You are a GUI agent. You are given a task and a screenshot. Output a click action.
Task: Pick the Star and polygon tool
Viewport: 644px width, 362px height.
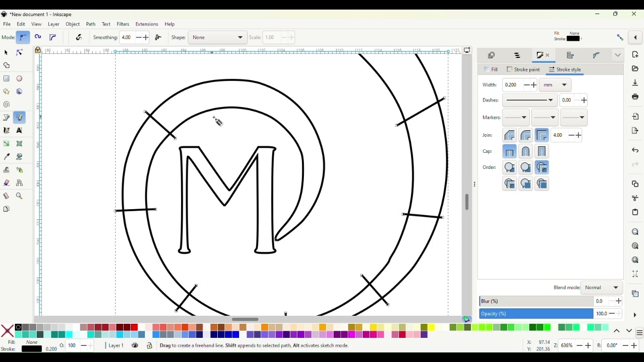tap(7, 92)
